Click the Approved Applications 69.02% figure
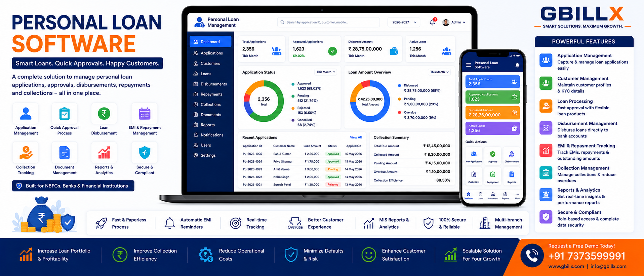Screen dimensions: 644x276 pyautogui.click(x=298, y=56)
